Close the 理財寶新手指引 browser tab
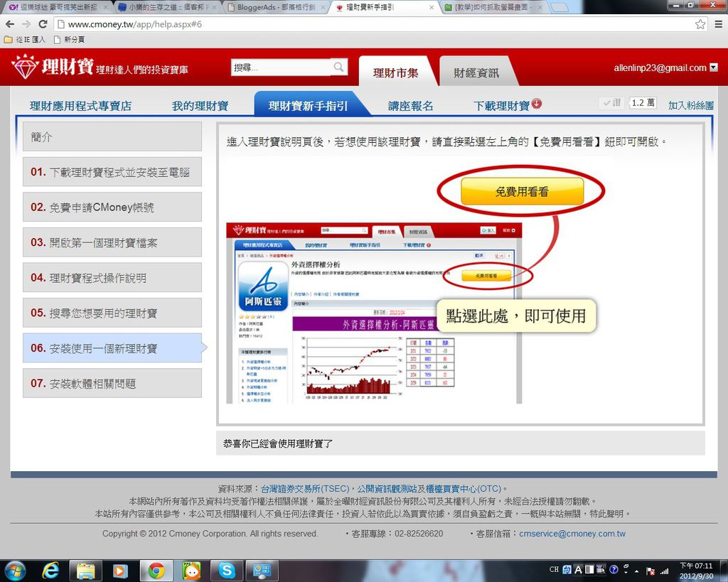Screen dimensions: 728x582 coord(432,7)
